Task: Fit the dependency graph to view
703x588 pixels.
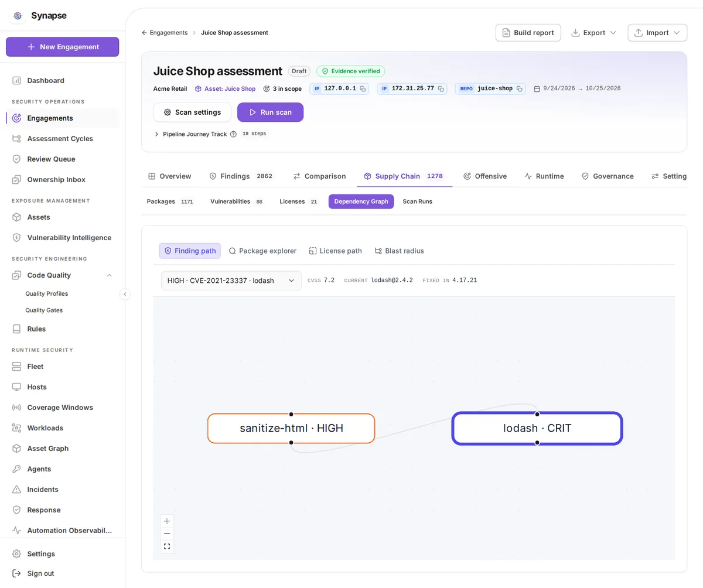Action: click(x=167, y=546)
